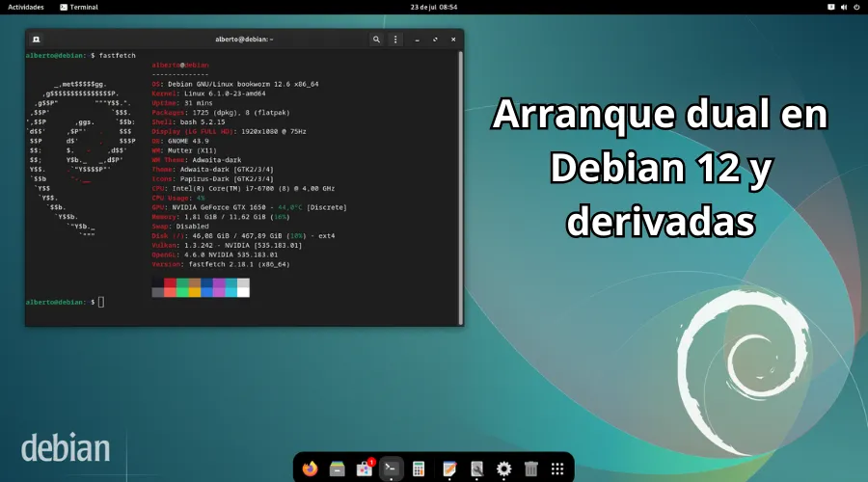Open the Software store with update badge
Image resolution: width=868 pixels, height=482 pixels.
(365, 469)
